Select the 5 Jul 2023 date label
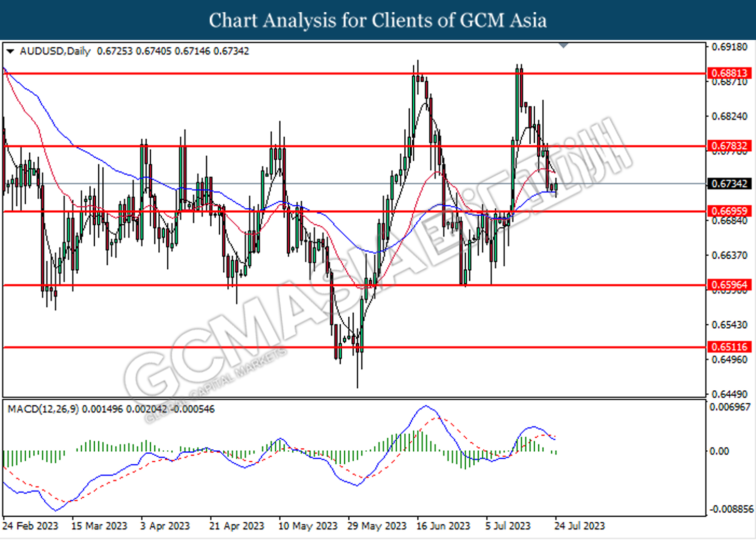Image resolution: width=756 pixels, height=540 pixels. 509,526
